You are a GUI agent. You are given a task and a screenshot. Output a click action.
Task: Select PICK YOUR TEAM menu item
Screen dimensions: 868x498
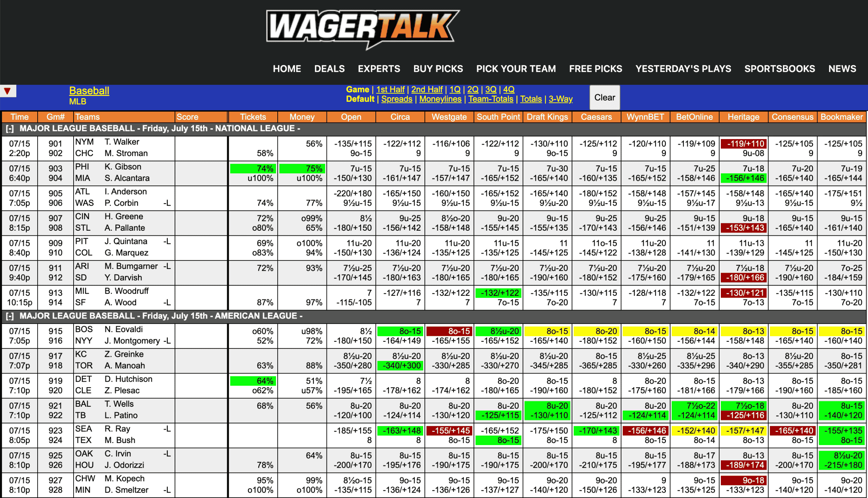click(516, 69)
